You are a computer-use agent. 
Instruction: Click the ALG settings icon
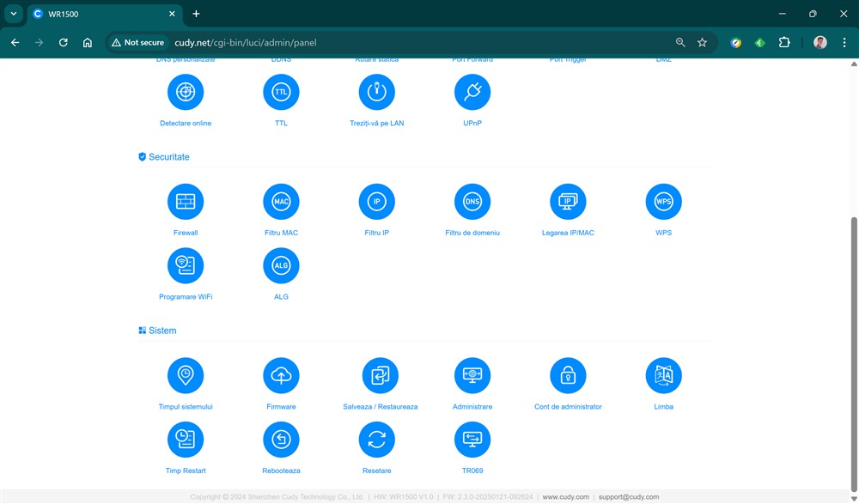tap(281, 265)
